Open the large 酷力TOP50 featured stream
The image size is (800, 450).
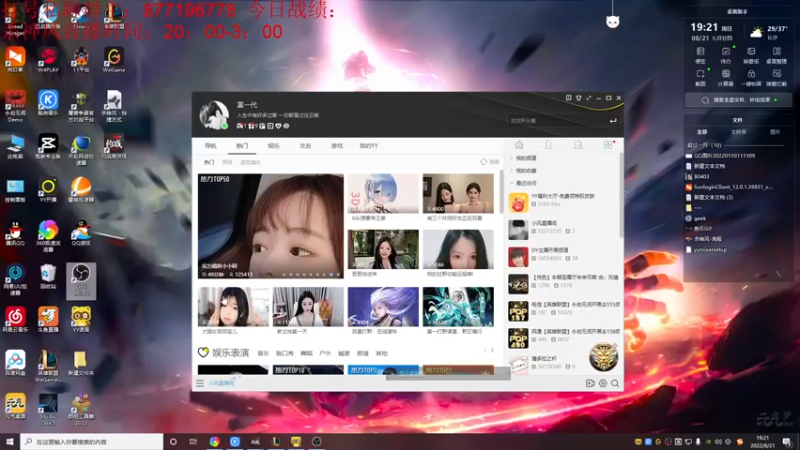tap(271, 226)
